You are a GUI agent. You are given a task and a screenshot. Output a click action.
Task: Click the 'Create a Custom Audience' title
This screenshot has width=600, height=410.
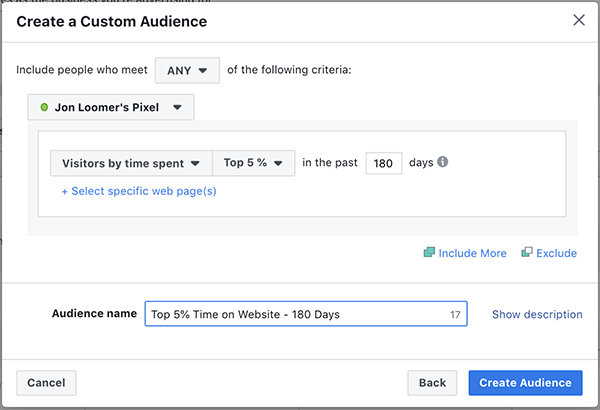[x=112, y=21]
